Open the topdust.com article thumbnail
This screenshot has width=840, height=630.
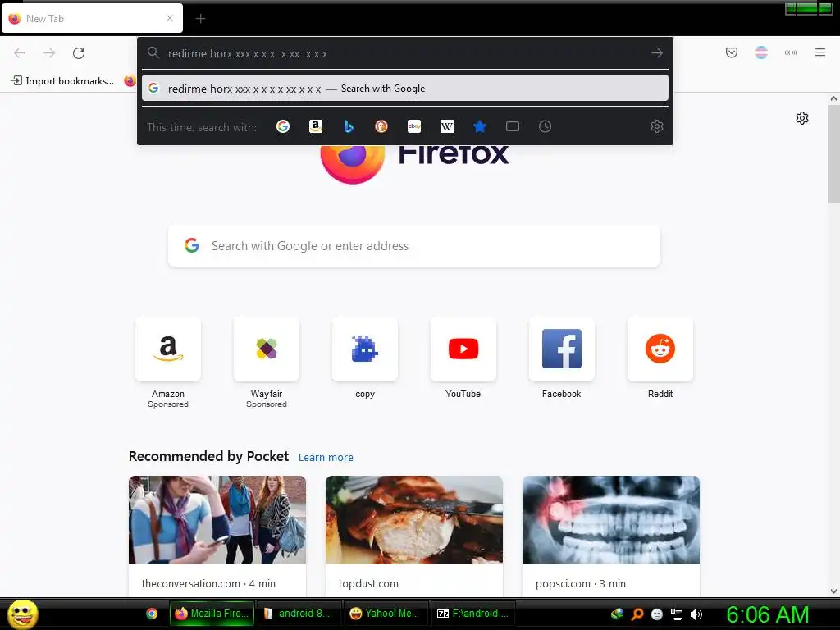414,519
